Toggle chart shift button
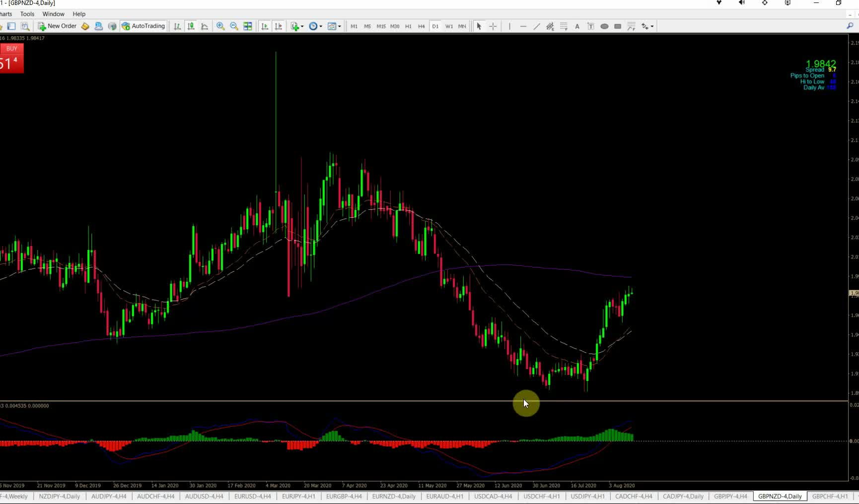Screen dimensions: 859x504 click(x=278, y=26)
